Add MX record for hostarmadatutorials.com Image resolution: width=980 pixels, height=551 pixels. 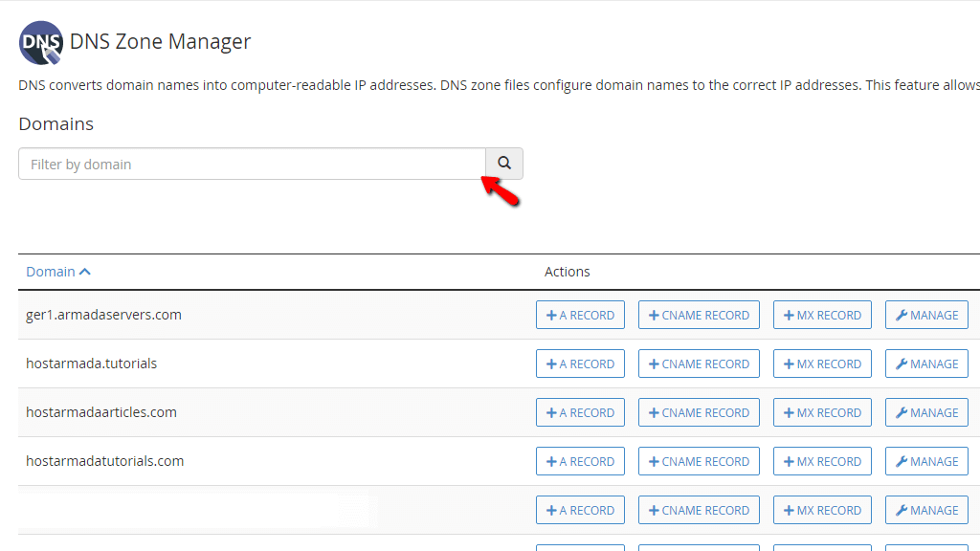tap(822, 461)
